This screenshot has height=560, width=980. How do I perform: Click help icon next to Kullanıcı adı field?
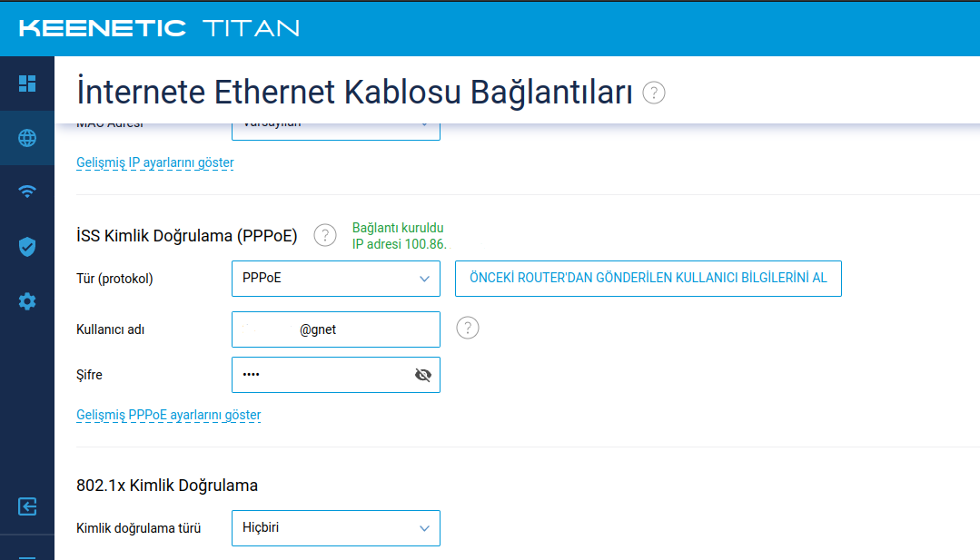[468, 328]
